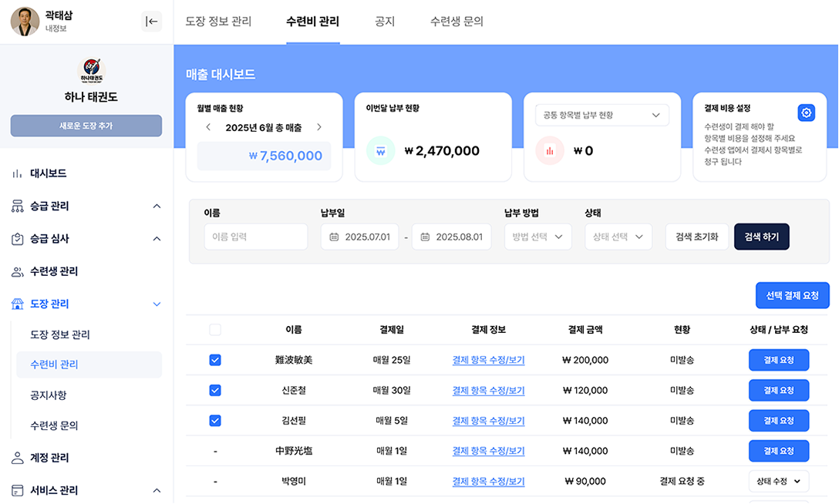Click 결제 요청 중 status for 박영미

(682, 482)
